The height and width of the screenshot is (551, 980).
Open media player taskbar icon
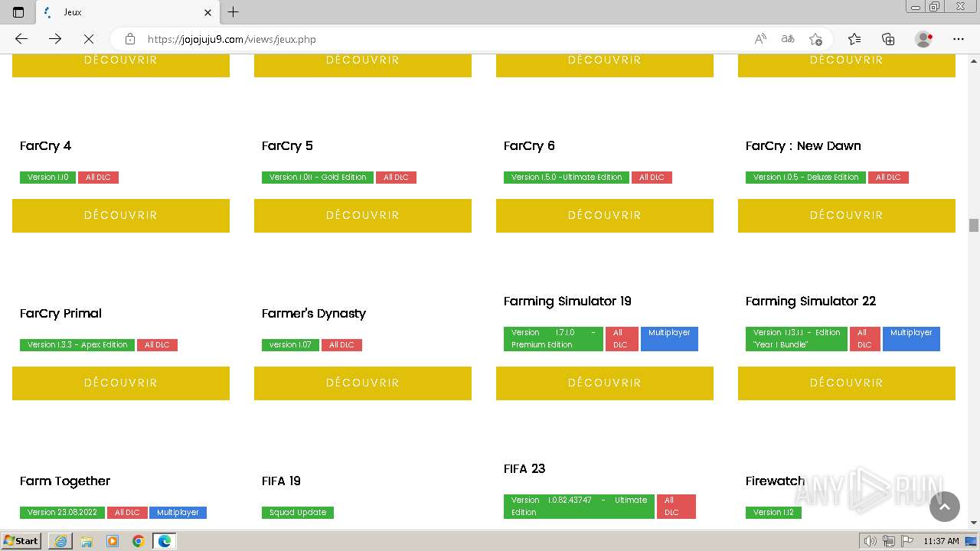[113, 541]
